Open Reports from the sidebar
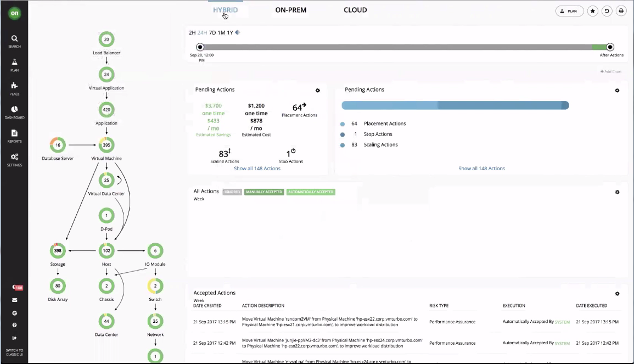 tap(14, 135)
